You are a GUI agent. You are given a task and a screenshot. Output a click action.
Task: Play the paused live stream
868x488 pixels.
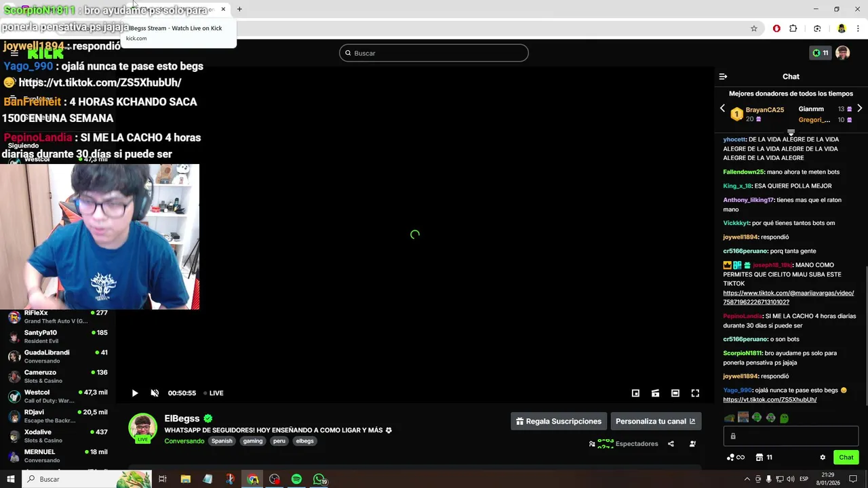click(134, 393)
